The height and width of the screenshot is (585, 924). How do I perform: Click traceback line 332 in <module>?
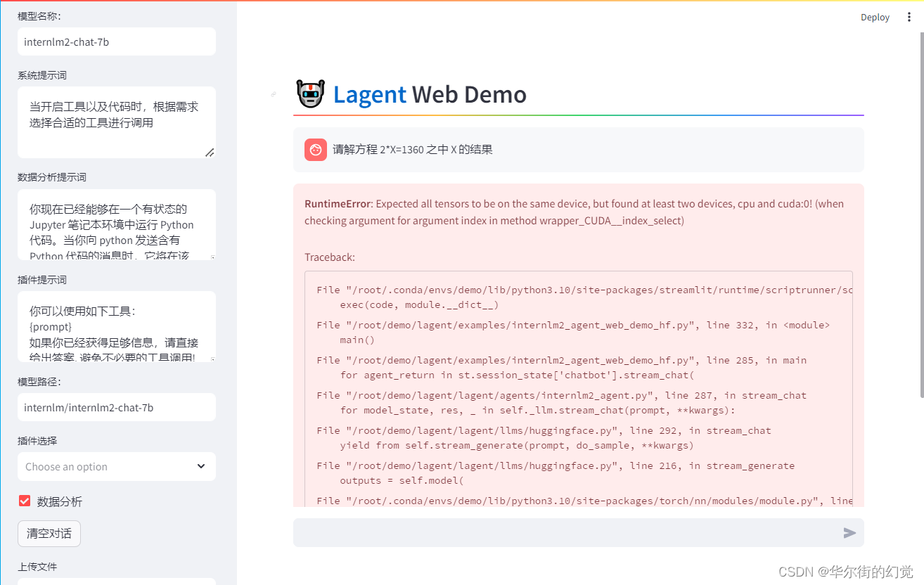[573, 325]
